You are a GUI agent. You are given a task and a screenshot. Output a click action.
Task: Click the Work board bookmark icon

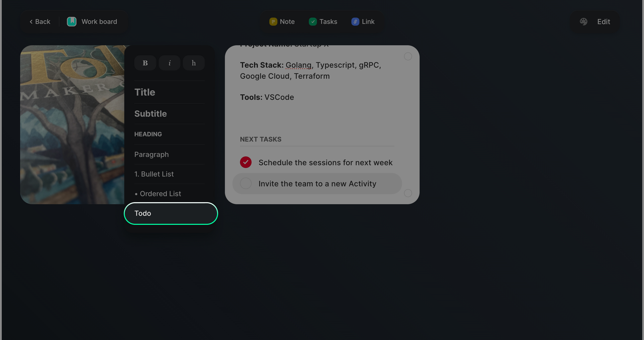tap(71, 21)
